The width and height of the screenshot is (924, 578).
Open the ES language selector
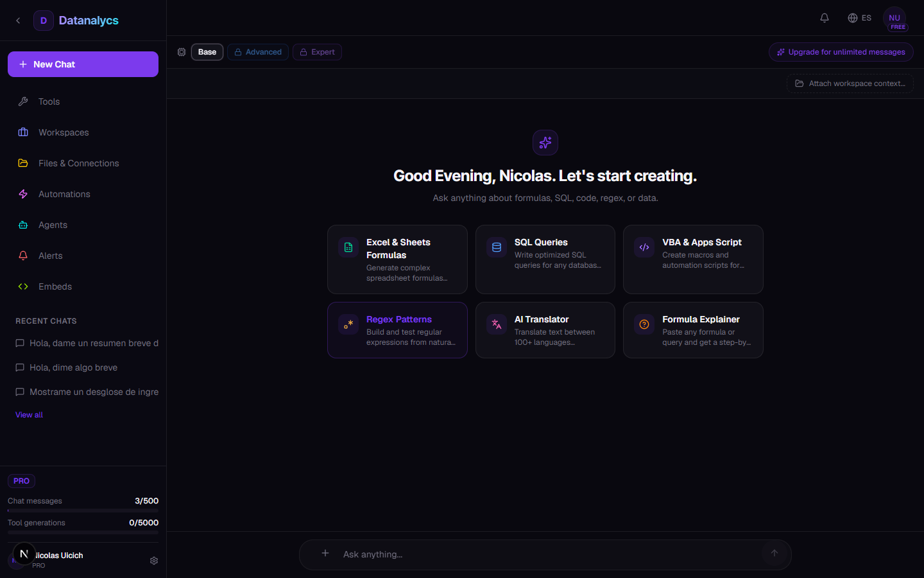point(859,18)
